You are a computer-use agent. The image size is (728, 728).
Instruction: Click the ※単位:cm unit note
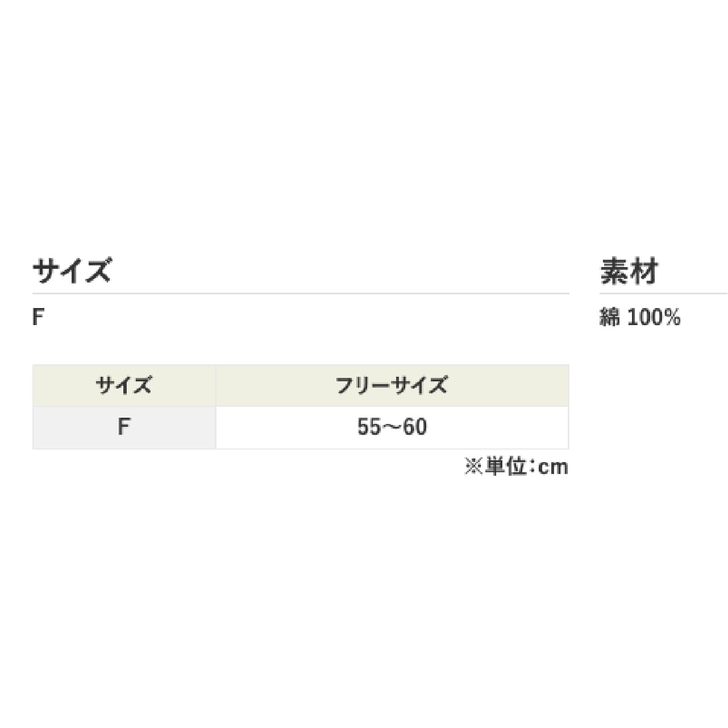coord(516,467)
